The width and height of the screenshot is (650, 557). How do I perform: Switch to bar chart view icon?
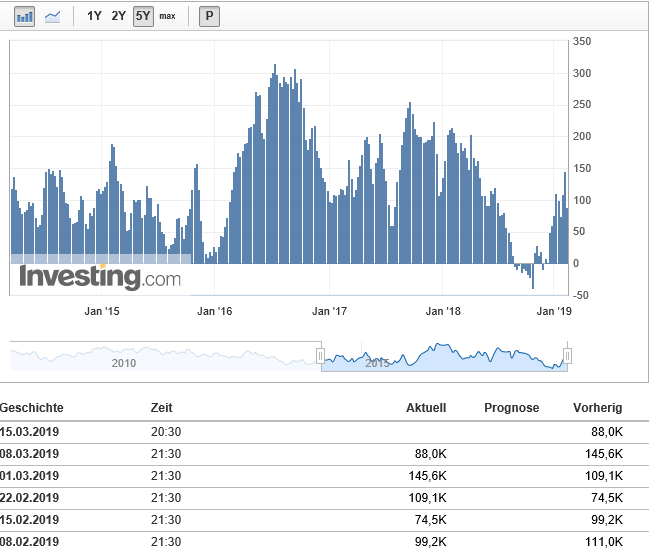(25, 16)
